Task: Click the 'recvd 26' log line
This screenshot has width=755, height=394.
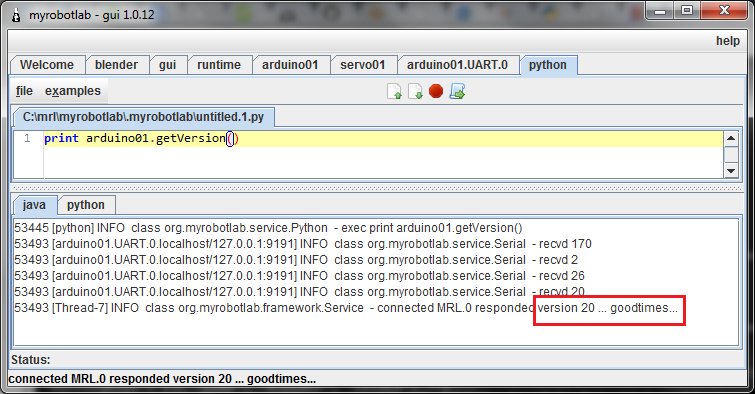Action: (x=299, y=276)
